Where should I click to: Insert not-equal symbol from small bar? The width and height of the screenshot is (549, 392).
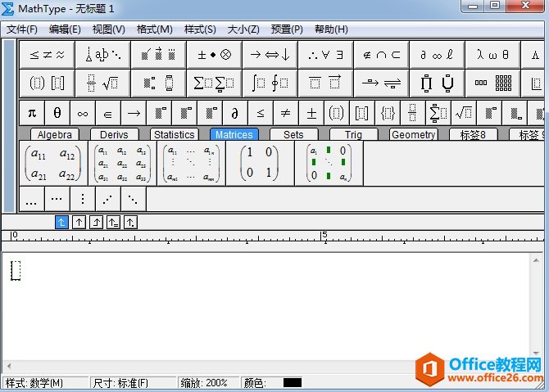point(286,113)
